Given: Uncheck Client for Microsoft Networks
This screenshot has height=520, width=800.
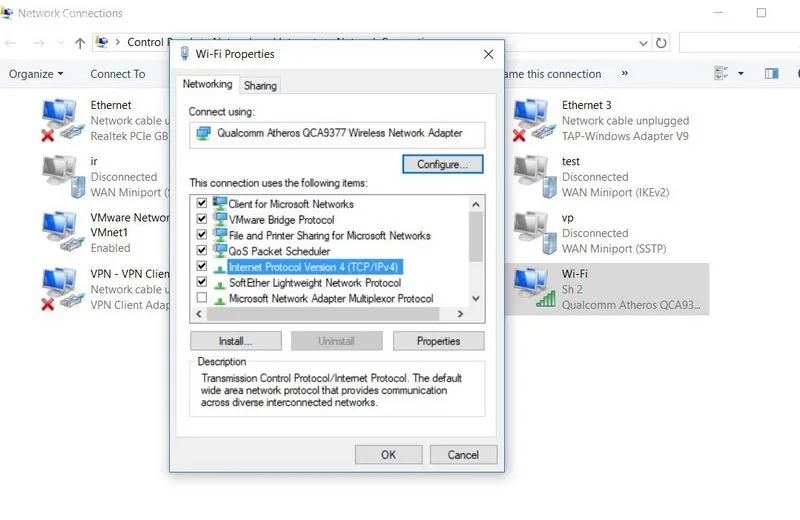Looking at the screenshot, I should [202, 203].
